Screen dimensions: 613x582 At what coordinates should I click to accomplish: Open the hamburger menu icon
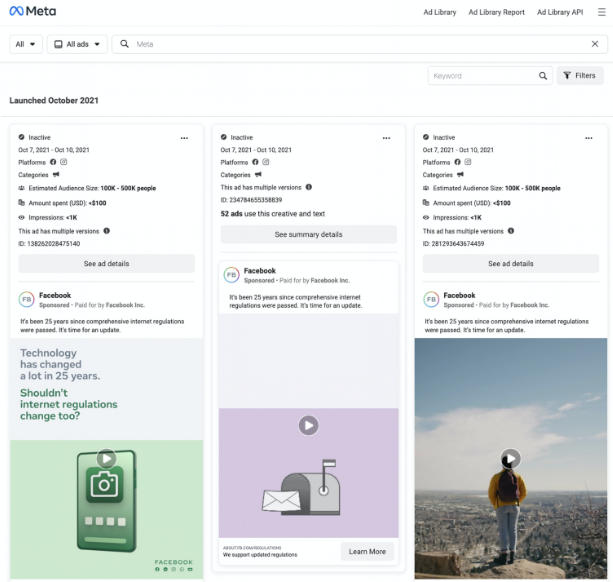point(601,12)
